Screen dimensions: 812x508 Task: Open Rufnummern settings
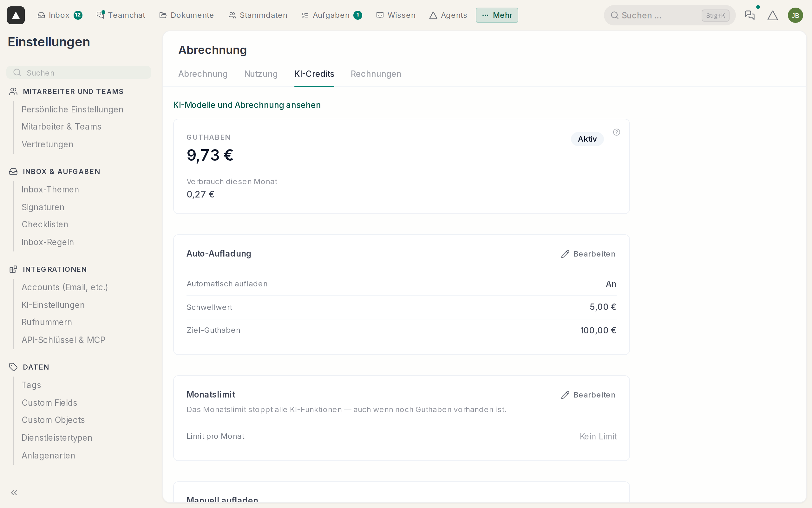coord(47,322)
